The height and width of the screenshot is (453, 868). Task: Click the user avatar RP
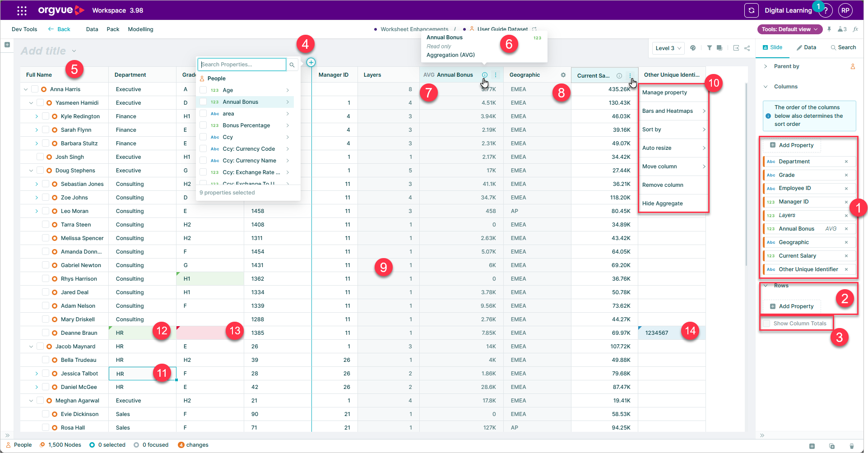[845, 10]
